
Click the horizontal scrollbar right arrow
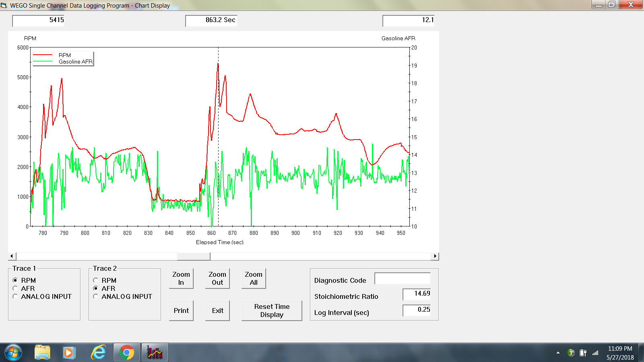tap(435, 256)
